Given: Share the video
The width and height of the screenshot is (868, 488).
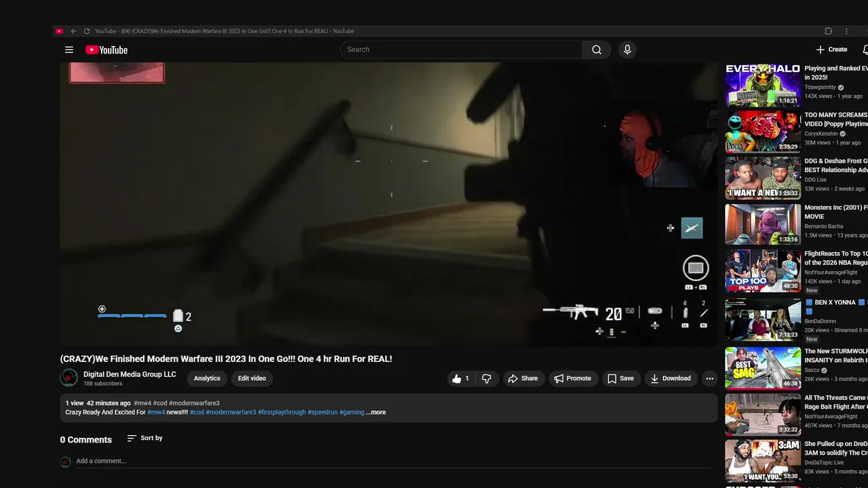Looking at the screenshot, I should 523,379.
